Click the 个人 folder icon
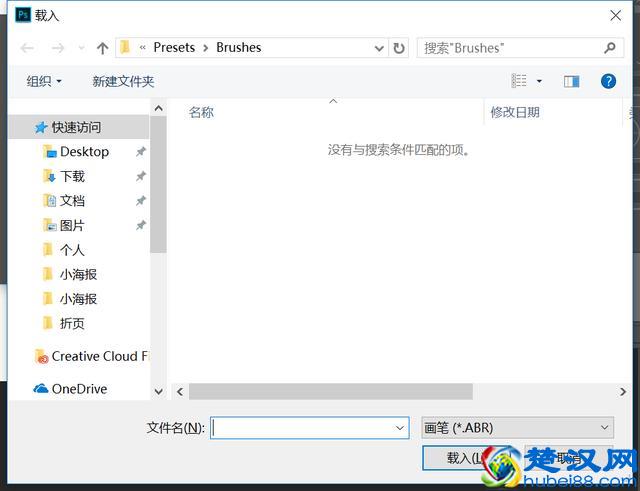The image size is (640, 491). [x=48, y=249]
